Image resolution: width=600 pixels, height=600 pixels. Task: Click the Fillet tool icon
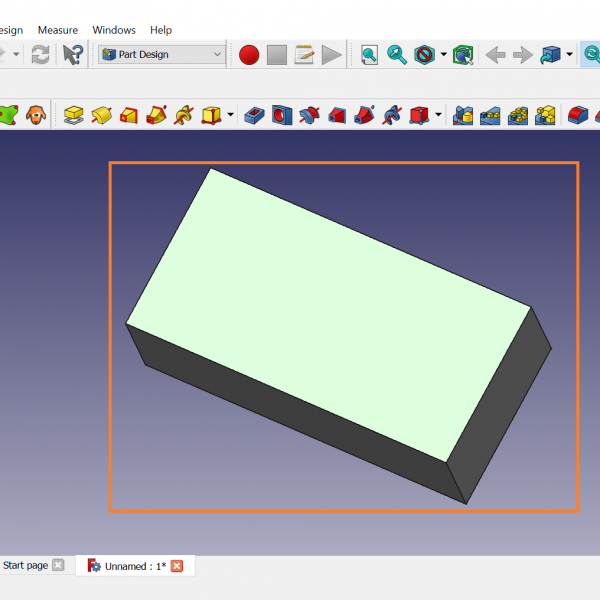click(x=577, y=115)
